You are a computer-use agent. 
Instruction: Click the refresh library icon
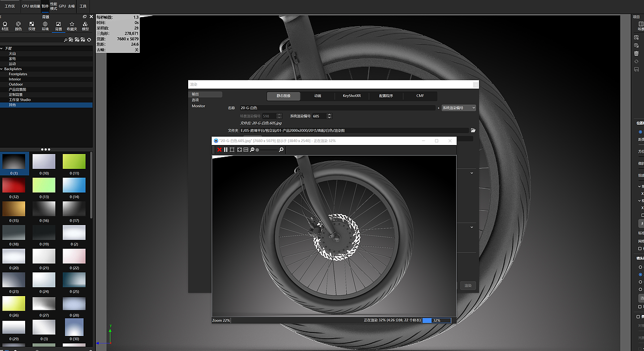(x=89, y=40)
